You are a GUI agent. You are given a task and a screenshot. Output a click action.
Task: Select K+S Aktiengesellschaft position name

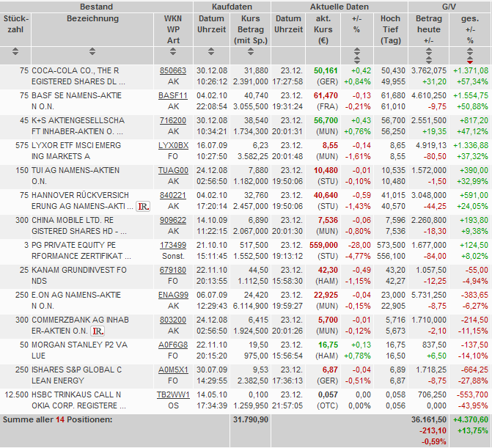tap(78, 126)
